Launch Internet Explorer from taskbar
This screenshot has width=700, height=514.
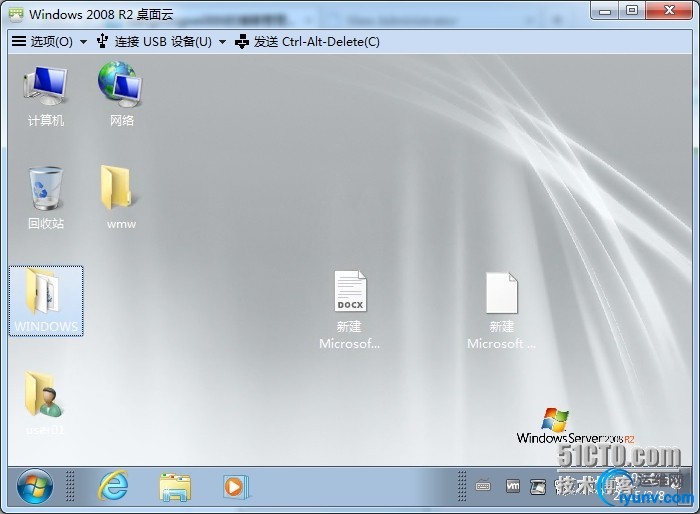(x=113, y=486)
